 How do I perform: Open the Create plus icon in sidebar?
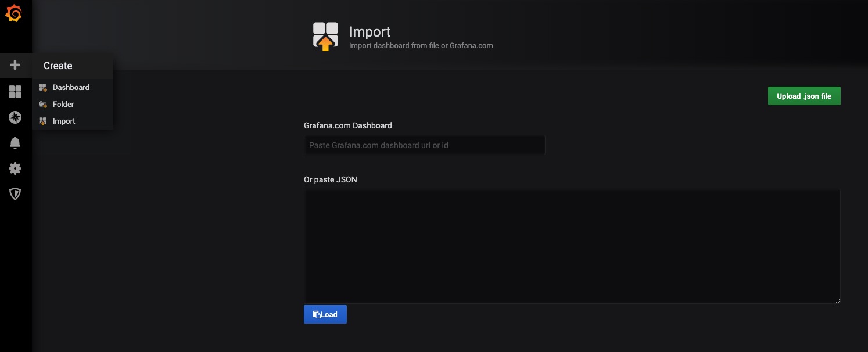click(x=15, y=65)
